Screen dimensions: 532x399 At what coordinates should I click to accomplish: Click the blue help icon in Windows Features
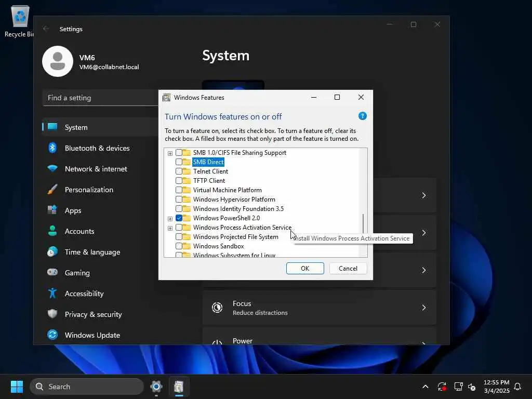(x=362, y=116)
